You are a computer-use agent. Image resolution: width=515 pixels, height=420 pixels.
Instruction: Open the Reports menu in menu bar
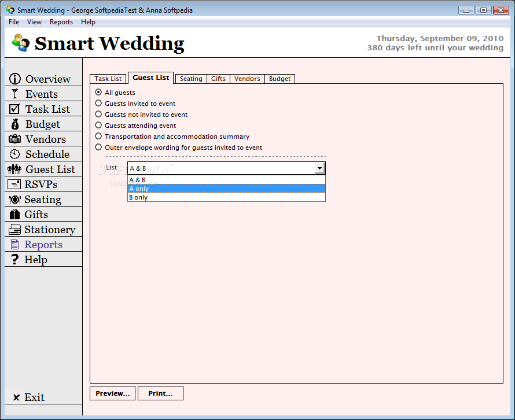coord(61,22)
